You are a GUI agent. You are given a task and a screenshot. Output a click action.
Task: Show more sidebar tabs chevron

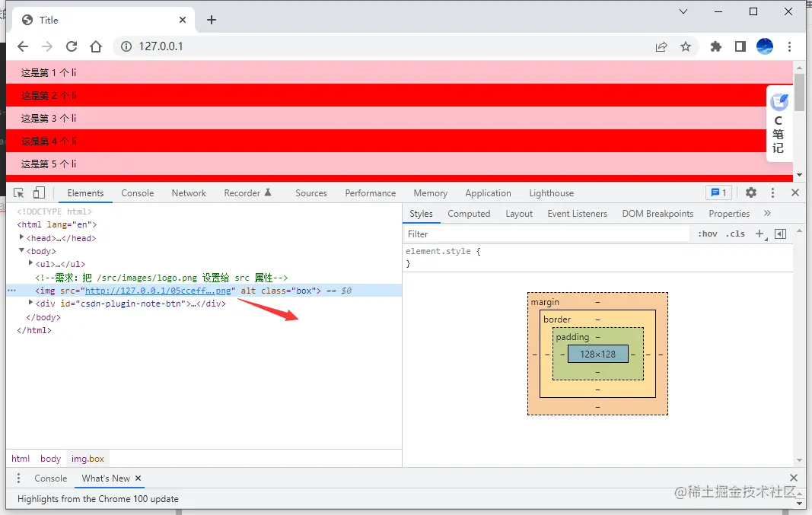[767, 213]
